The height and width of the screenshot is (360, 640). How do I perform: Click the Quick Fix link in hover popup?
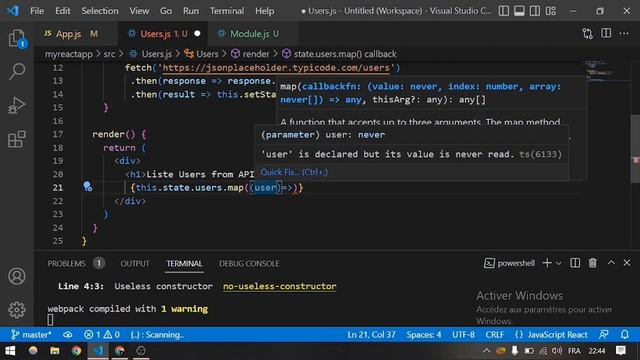point(294,172)
